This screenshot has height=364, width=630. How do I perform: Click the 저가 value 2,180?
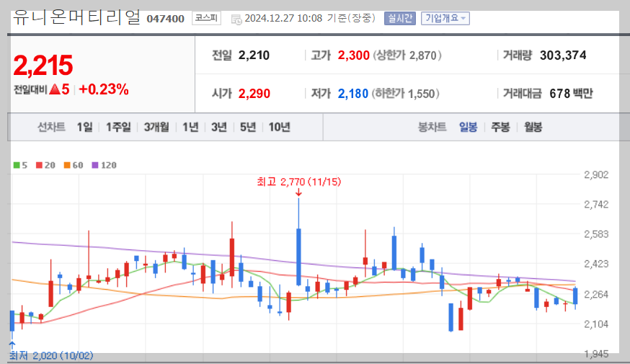pos(352,94)
